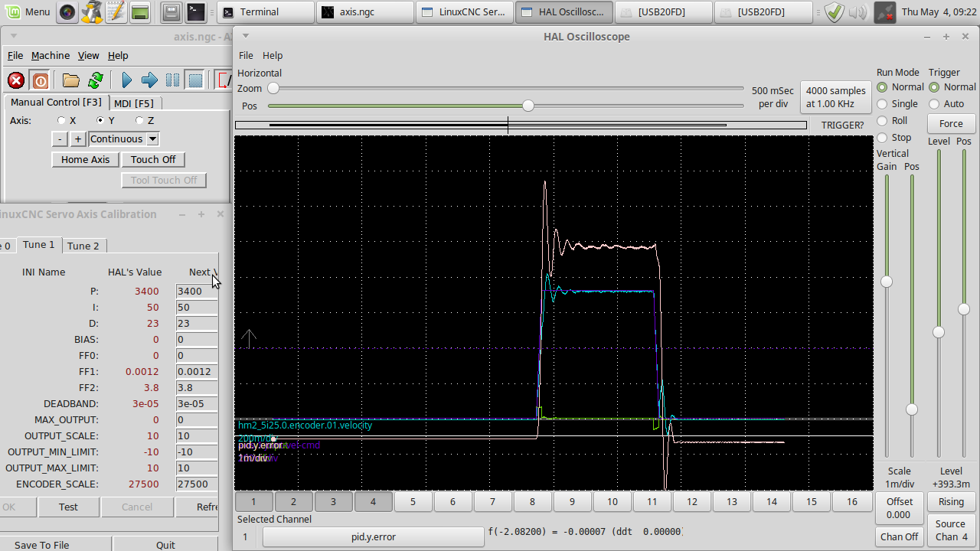Select oscilloscope channel 16 button
Image resolution: width=980 pixels, height=551 pixels.
(x=851, y=502)
